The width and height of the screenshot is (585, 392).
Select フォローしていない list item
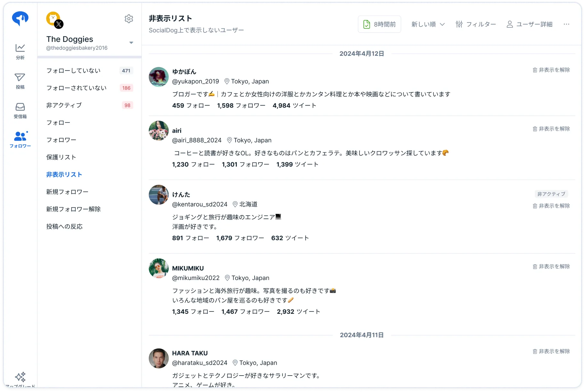[x=89, y=70]
